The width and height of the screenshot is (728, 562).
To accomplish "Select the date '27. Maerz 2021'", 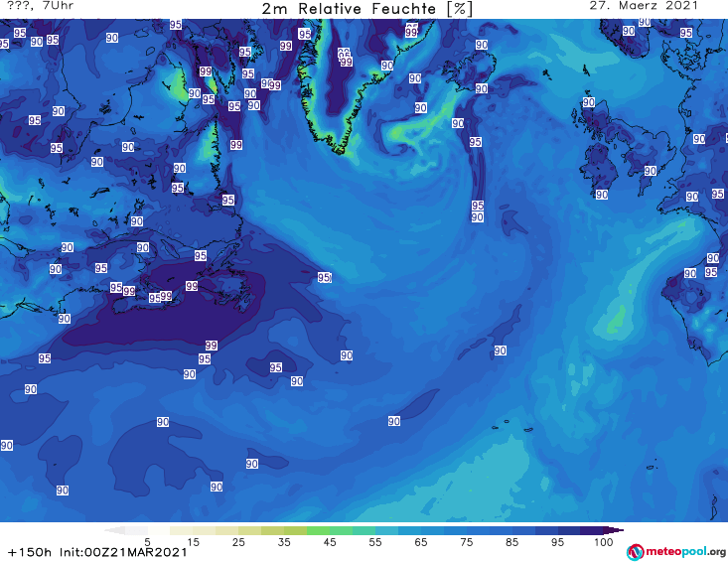I will coord(644,6).
